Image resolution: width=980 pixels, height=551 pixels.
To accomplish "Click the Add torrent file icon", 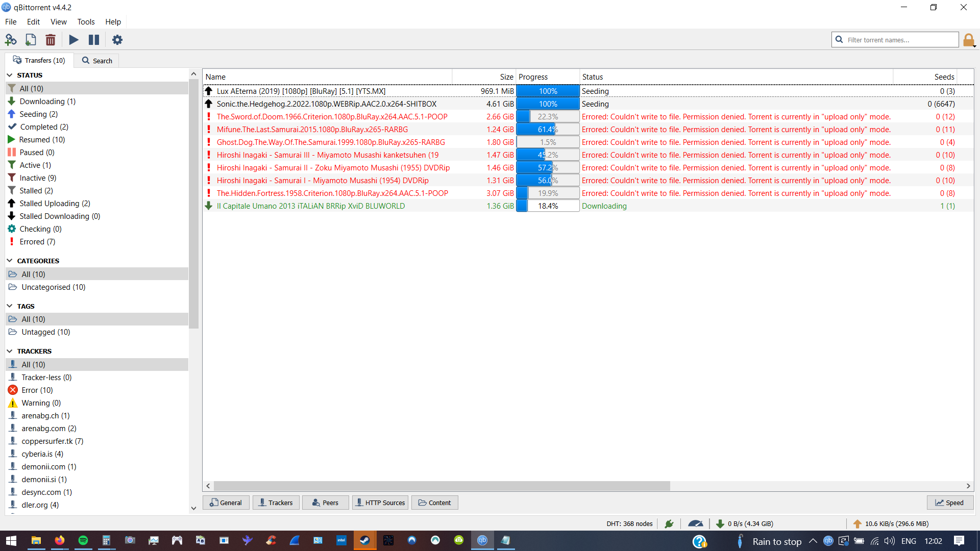I will tap(31, 40).
